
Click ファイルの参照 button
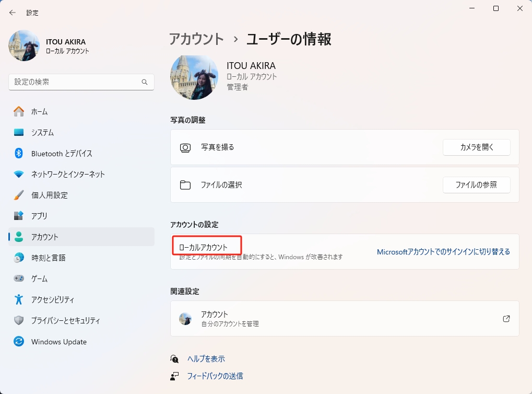click(x=476, y=185)
